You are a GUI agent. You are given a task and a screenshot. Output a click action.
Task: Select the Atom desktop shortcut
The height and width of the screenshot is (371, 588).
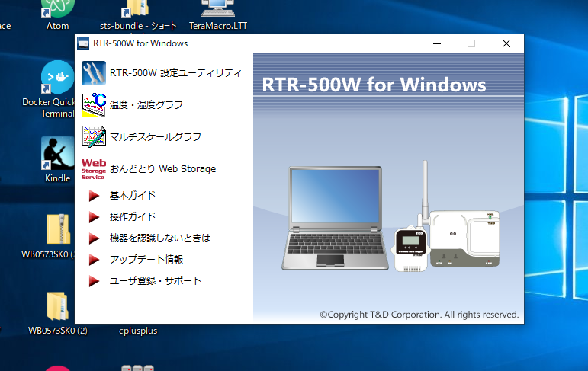tap(57, 15)
